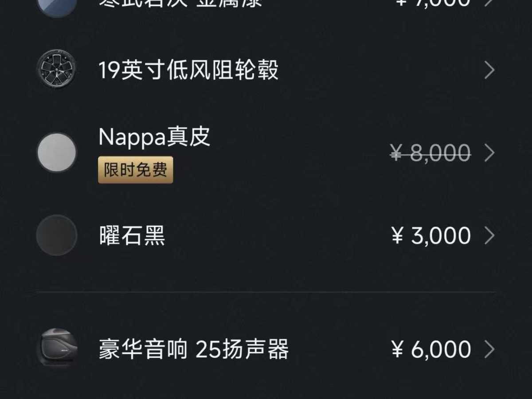Open the Nappa真皮 option label

(x=154, y=137)
